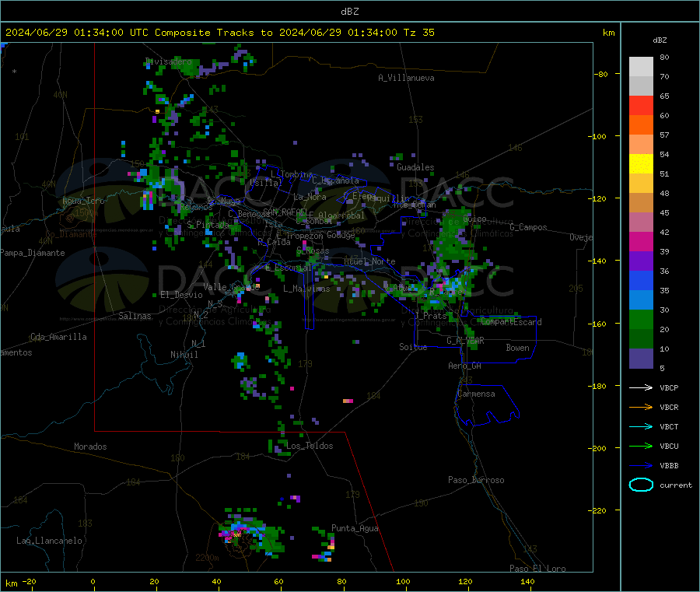Click the G_Campos map label

coord(528,227)
